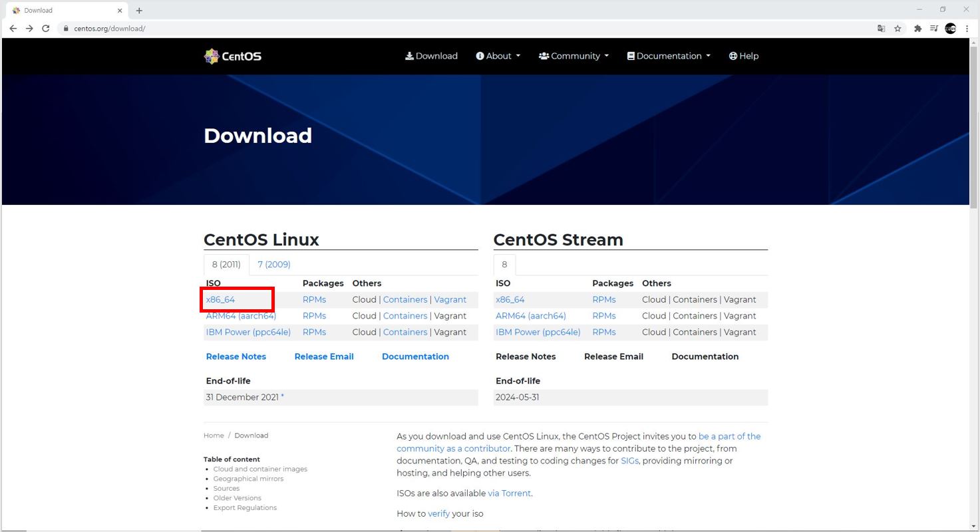Open the Google Translate icon in address bar
980x532 pixels.
click(882, 29)
